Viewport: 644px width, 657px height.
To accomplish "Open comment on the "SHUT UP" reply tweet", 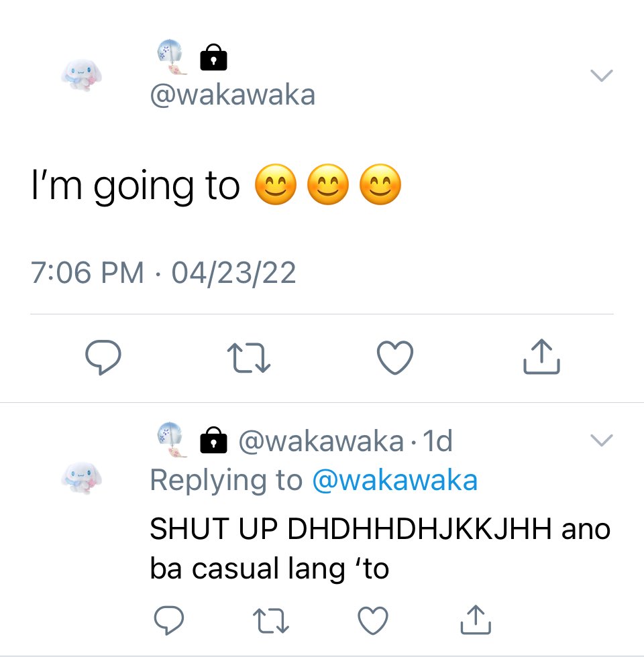I will pyautogui.click(x=169, y=620).
